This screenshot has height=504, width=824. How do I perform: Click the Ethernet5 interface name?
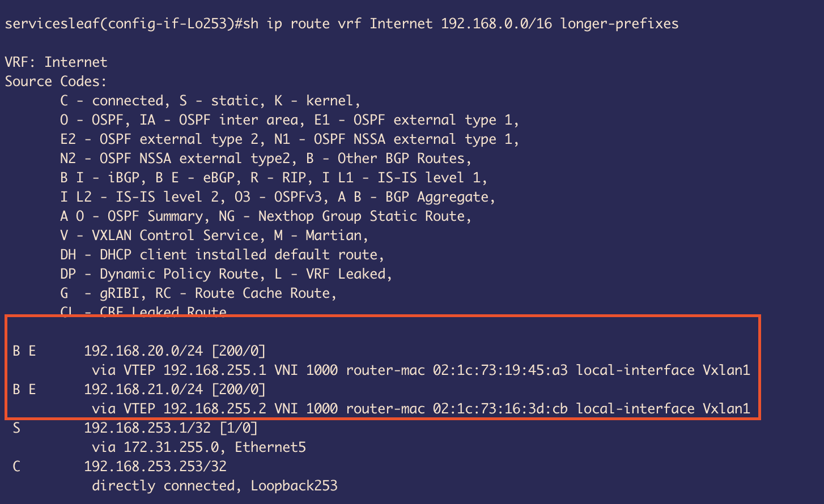(x=270, y=447)
